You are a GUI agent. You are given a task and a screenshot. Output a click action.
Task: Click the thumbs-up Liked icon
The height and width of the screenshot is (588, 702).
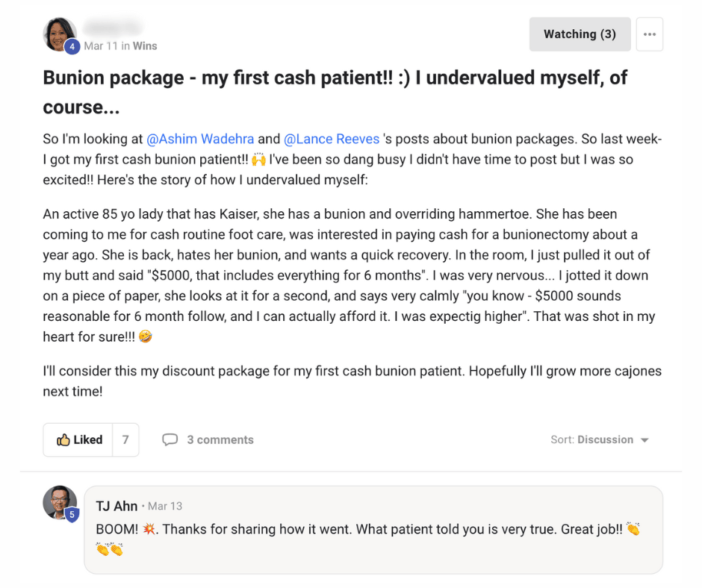pyautogui.click(x=63, y=440)
